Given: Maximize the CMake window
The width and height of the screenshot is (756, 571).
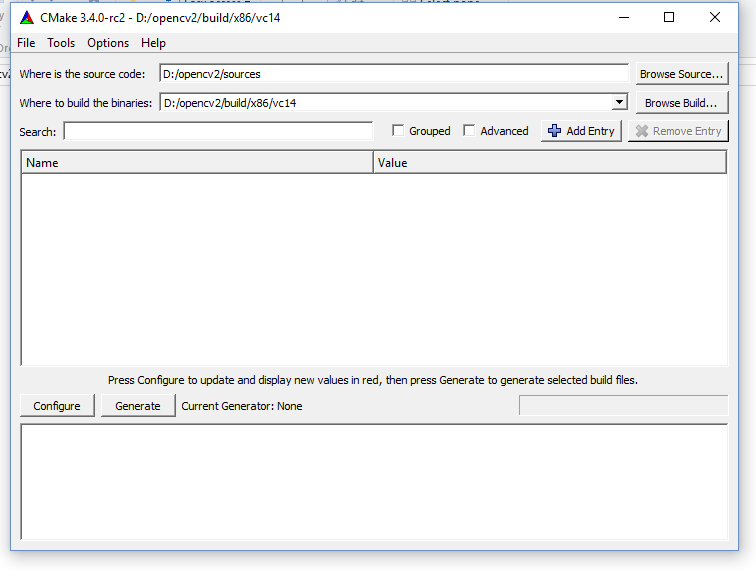Looking at the screenshot, I should [669, 17].
